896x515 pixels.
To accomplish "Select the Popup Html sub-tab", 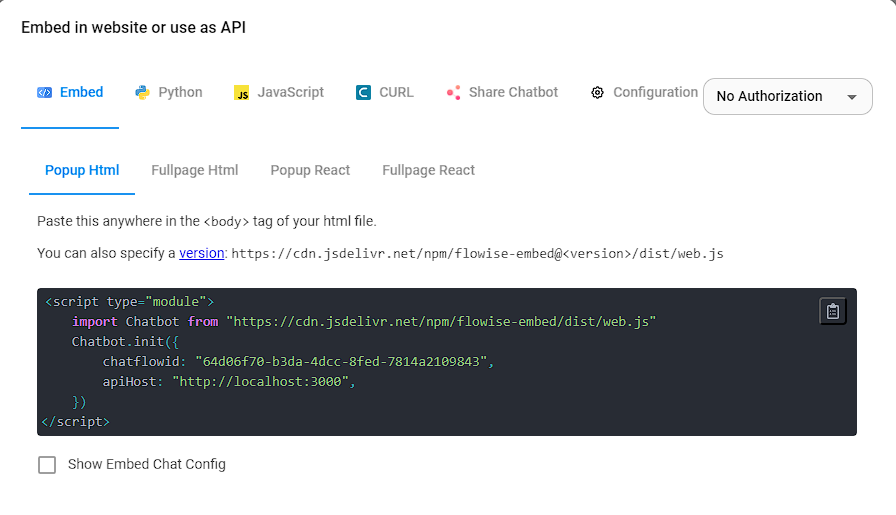I will 82,170.
